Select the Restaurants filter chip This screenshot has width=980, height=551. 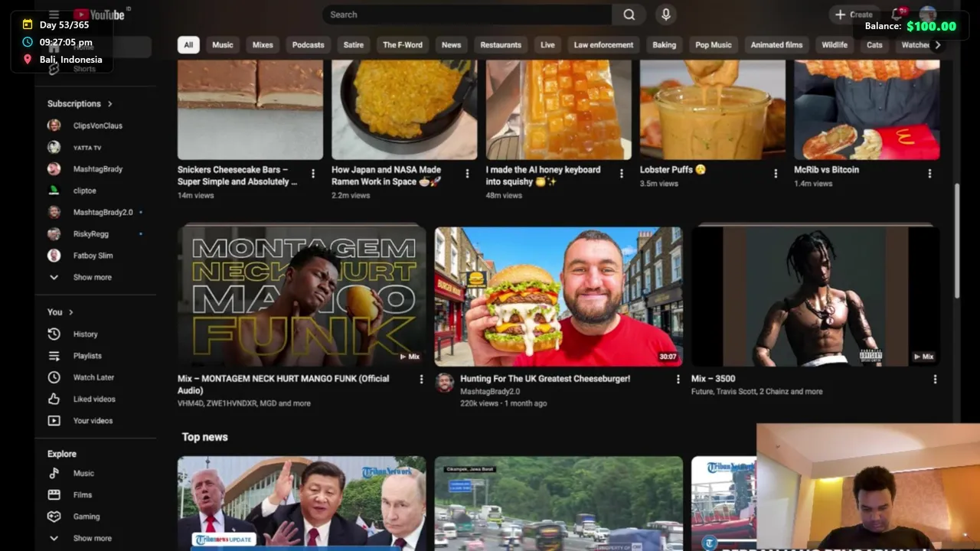pos(501,44)
